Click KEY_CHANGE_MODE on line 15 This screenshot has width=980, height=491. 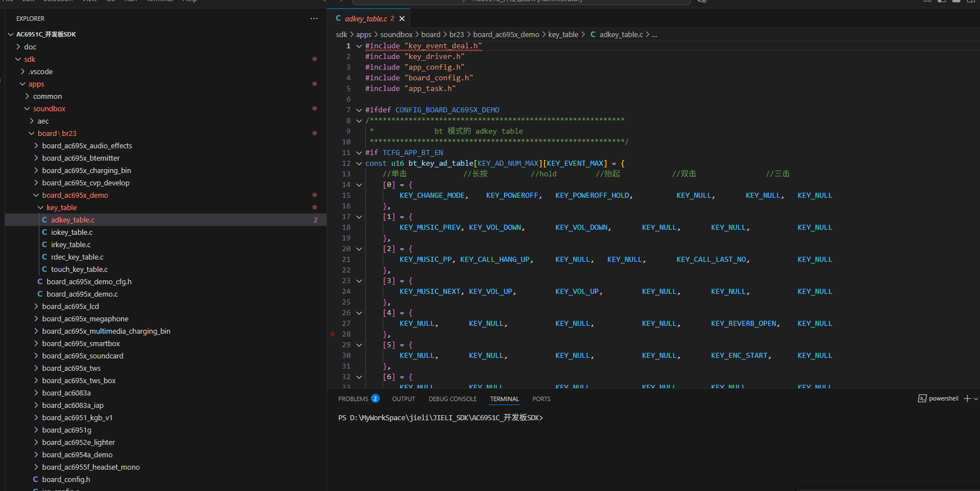pos(432,196)
